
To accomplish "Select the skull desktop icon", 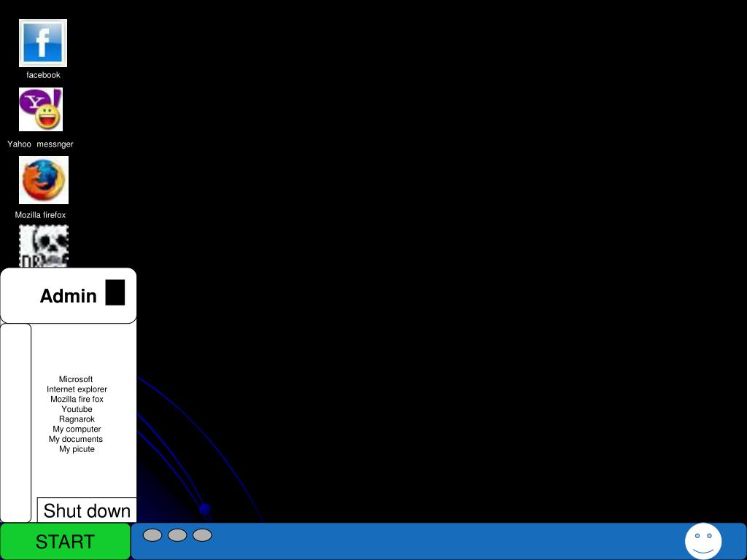I will (x=43, y=246).
